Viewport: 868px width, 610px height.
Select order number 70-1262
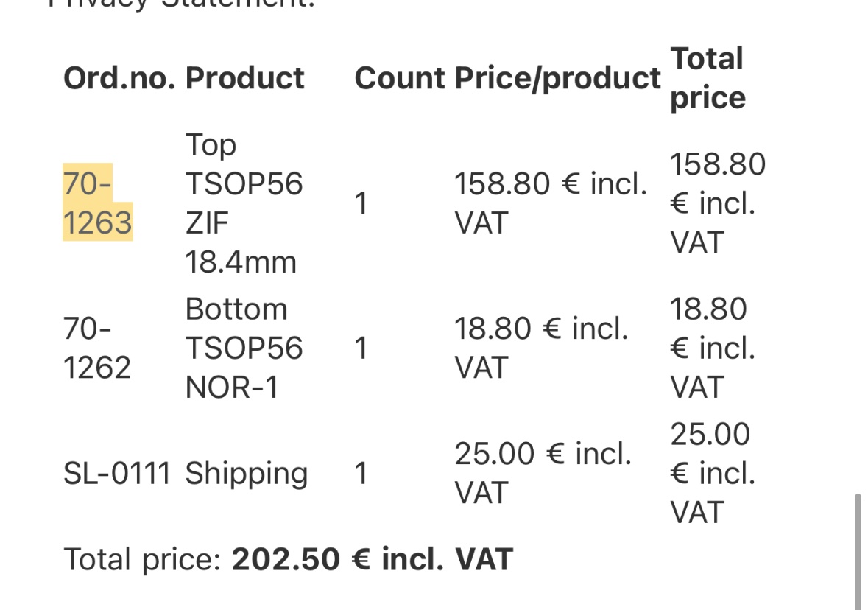coord(97,348)
